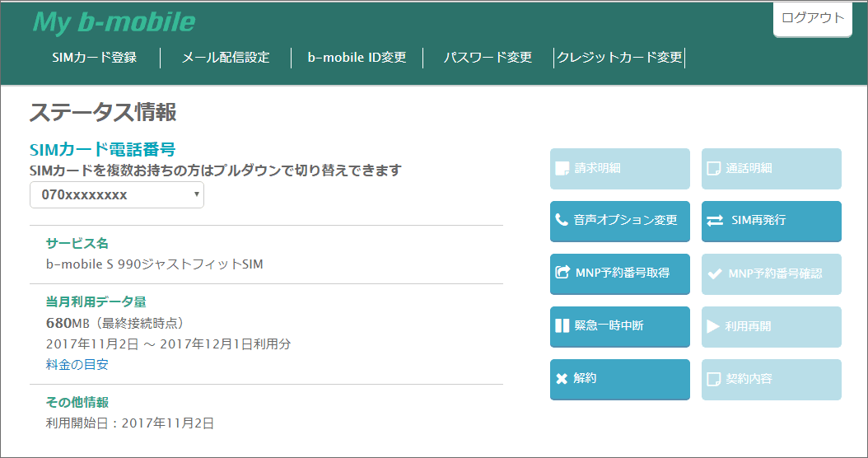
Task: Click the pause icon on 緊急一時中断
Action: click(562, 325)
